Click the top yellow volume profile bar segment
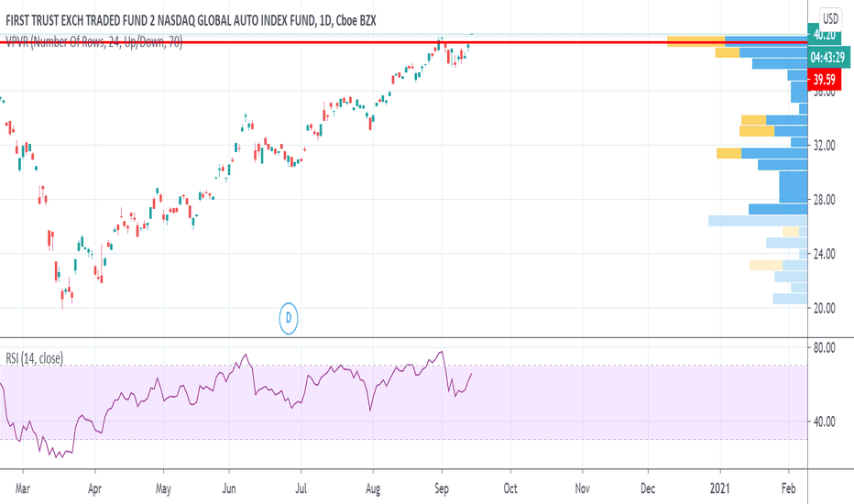 tap(696, 41)
